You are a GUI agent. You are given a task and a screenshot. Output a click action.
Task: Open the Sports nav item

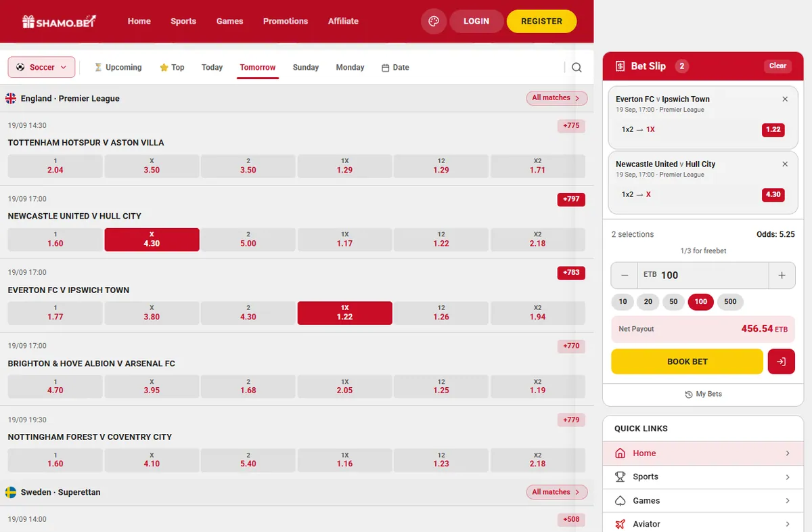click(x=183, y=21)
